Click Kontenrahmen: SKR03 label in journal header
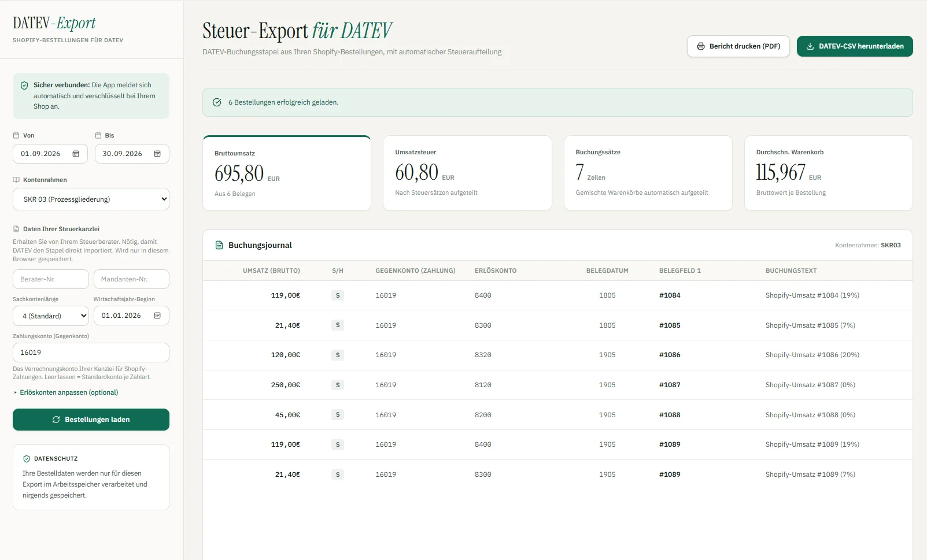Screen dimensions: 927x560 pyautogui.click(x=867, y=245)
